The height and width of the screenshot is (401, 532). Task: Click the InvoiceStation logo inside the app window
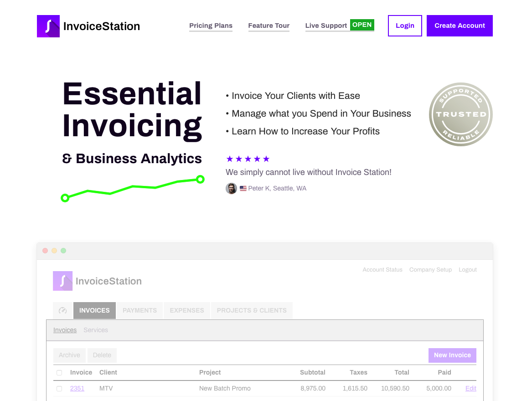click(x=97, y=281)
